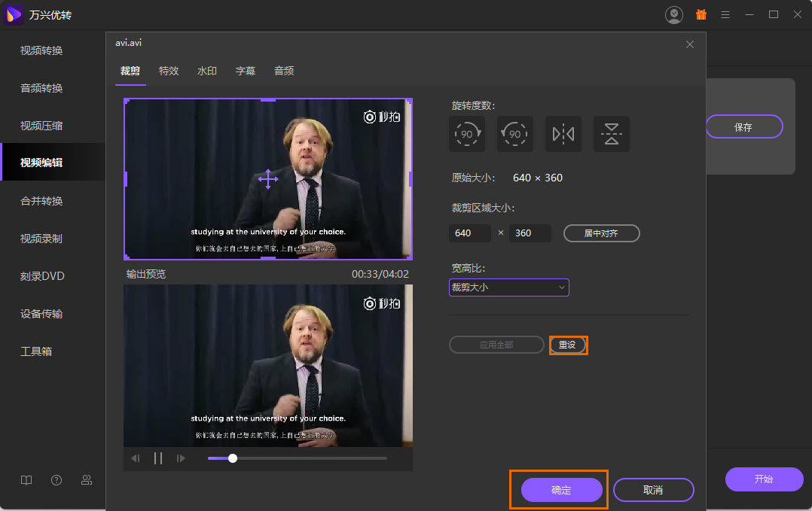Switch to the 特效 tab
812x511 pixels.
[169, 71]
